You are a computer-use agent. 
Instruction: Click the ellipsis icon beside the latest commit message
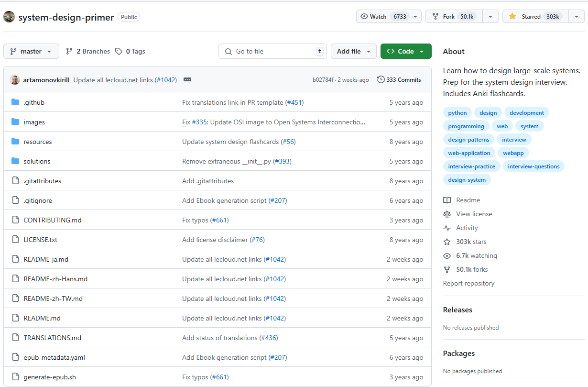pyautogui.click(x=187, y=80)
